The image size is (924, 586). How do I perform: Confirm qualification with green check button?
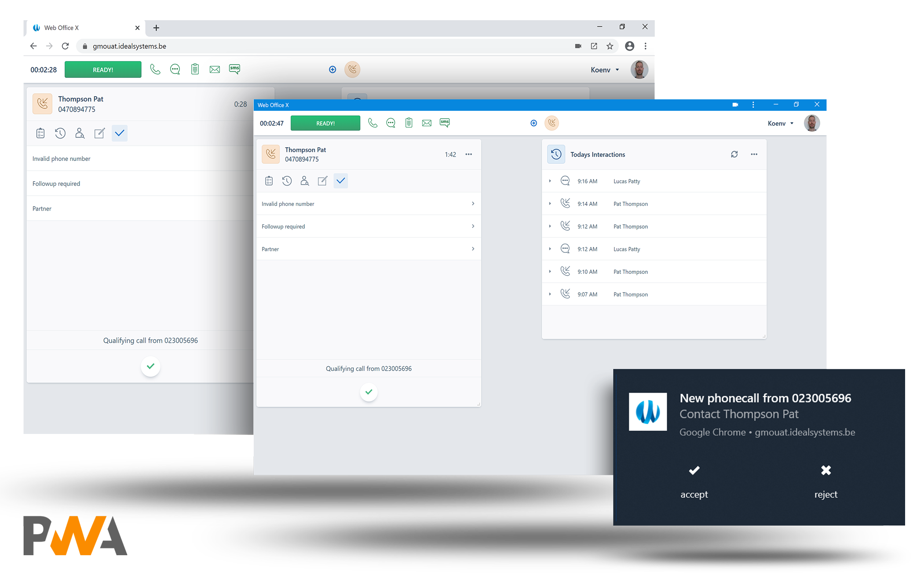coord(369,392)
